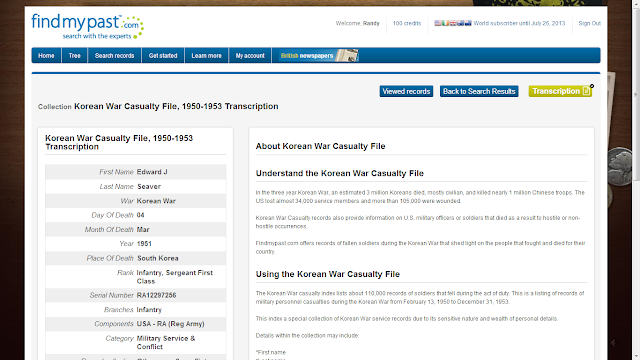This screenshot has width=640, height=360.
Task: Click Using the Korean War Casualty File heading
Action: pos(328,274)
